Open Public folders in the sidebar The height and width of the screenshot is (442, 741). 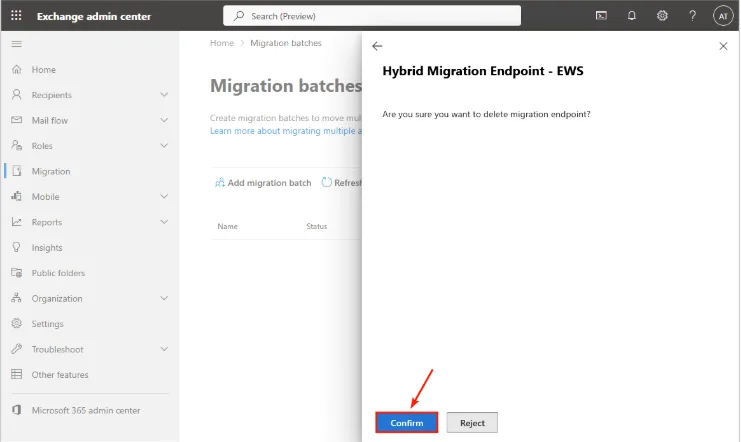[58, 273]
